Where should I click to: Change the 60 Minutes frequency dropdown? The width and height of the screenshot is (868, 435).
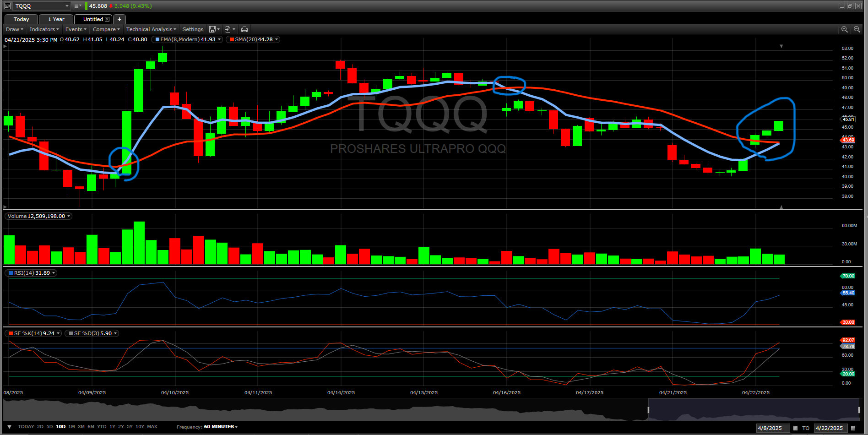tap(221, 427)
